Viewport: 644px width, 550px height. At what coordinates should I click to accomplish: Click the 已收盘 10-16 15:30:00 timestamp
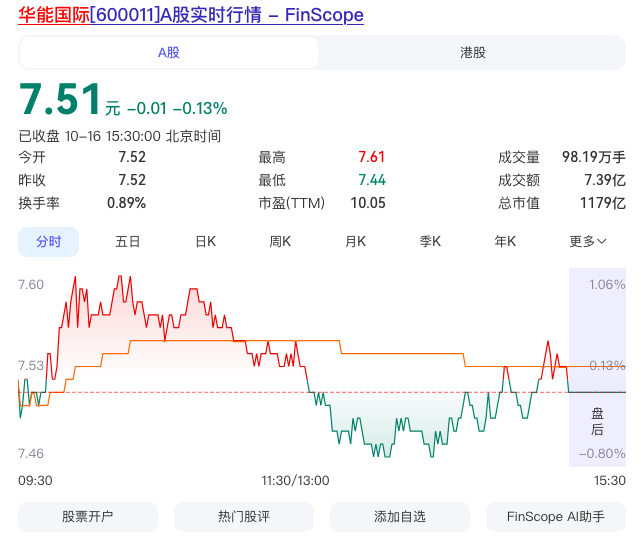(120, 136)
